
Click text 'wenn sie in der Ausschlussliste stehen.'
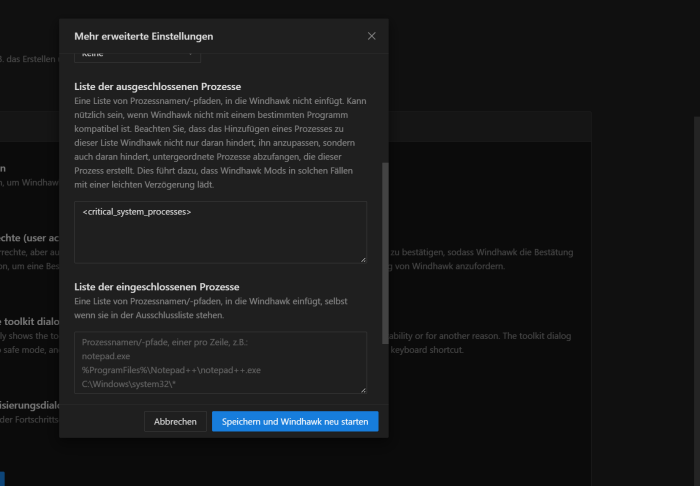point(149,315)
